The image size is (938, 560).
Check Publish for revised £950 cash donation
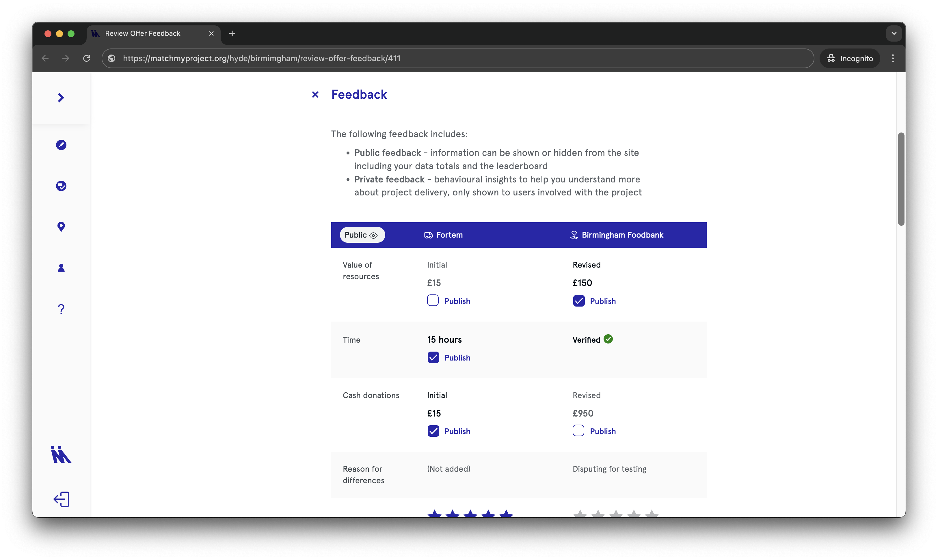(578, 431)
